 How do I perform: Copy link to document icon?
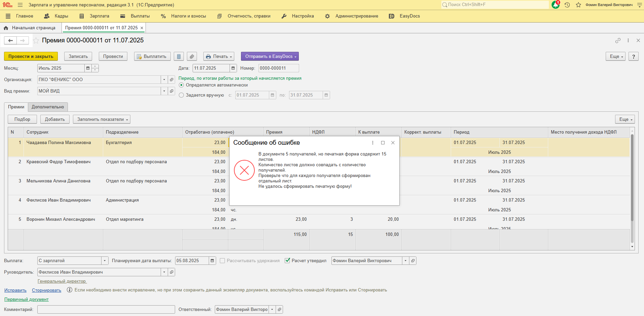pyautogui.click(x=618, y=40)
